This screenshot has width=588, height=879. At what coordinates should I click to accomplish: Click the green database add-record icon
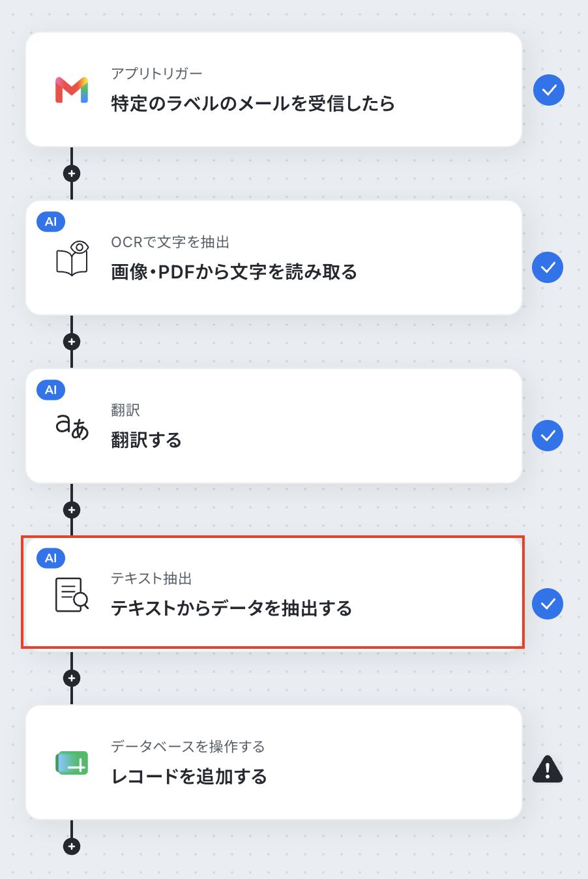click(72, 763)
